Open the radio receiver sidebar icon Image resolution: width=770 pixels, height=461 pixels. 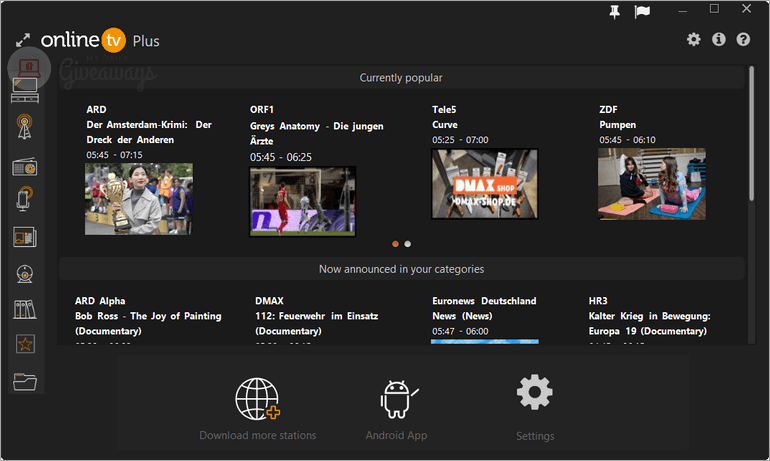(25, 167)
